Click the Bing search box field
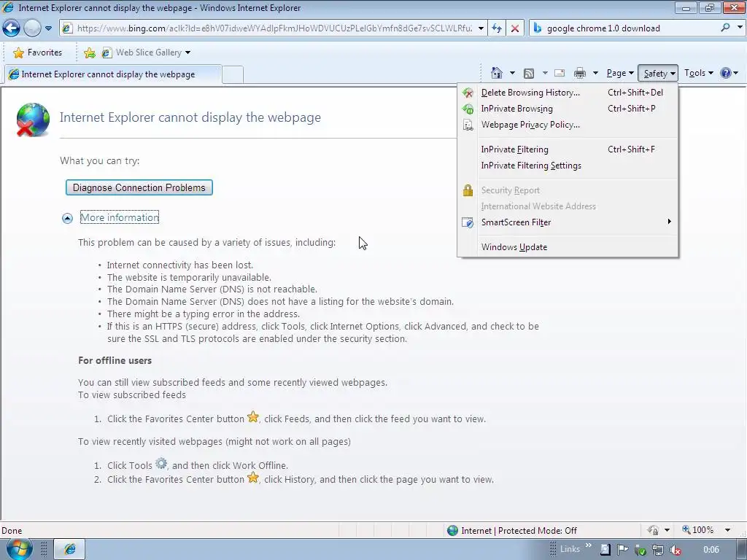This screenshot has height=560, width=747. pyautogui.click(x=624, y=28)
